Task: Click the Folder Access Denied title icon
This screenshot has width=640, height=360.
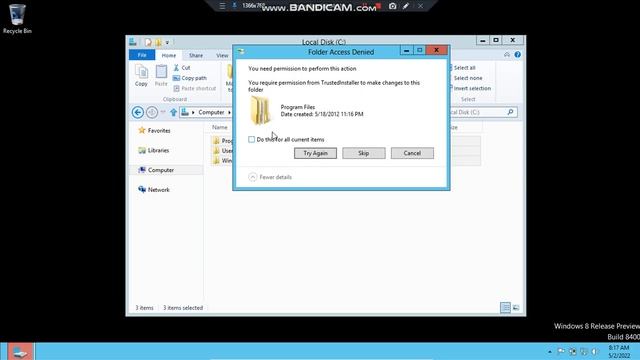Action: pyautogui.click(x=241, y=52)
